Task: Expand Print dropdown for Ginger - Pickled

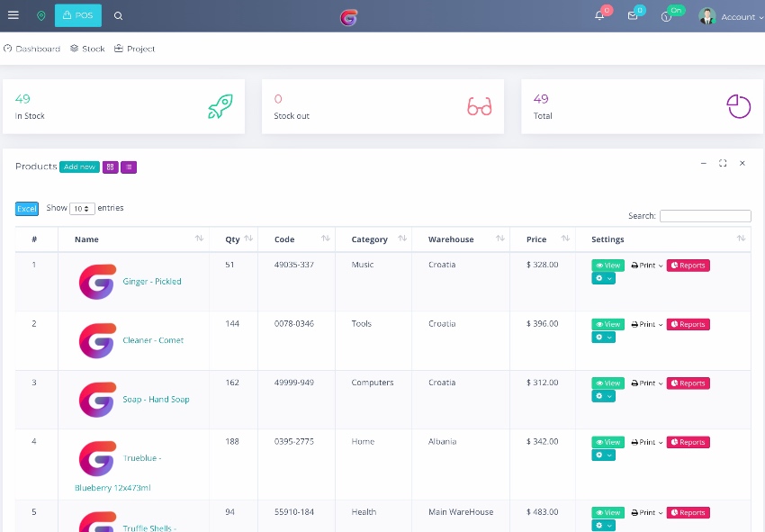Action: (647, 266)
